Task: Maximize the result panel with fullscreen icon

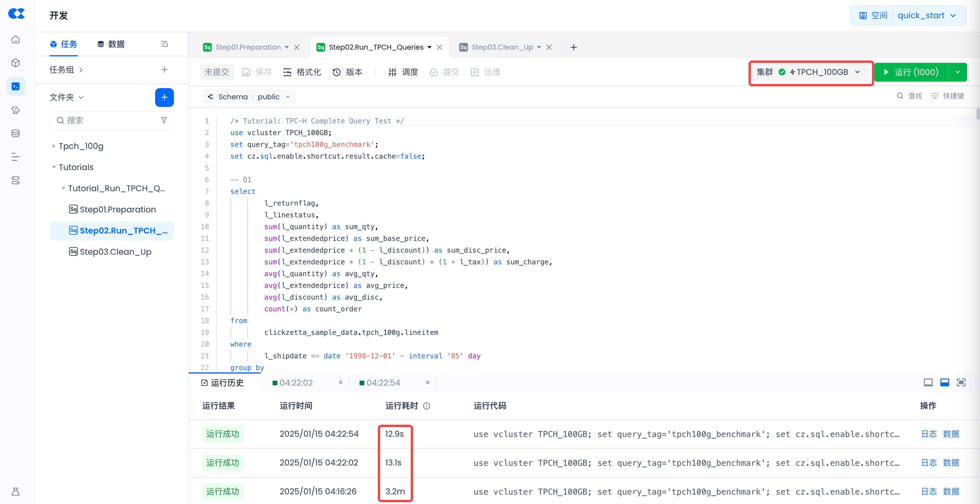Action: (961, 382)
